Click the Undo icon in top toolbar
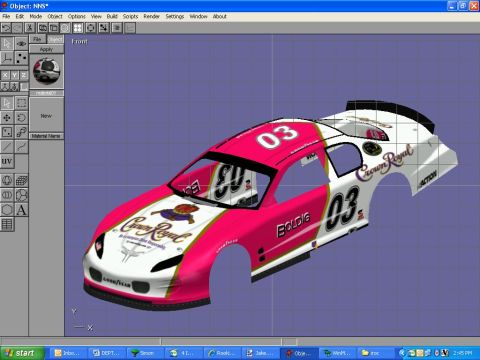The height and width of the screenshot is (360, 480). pos(6,28)
